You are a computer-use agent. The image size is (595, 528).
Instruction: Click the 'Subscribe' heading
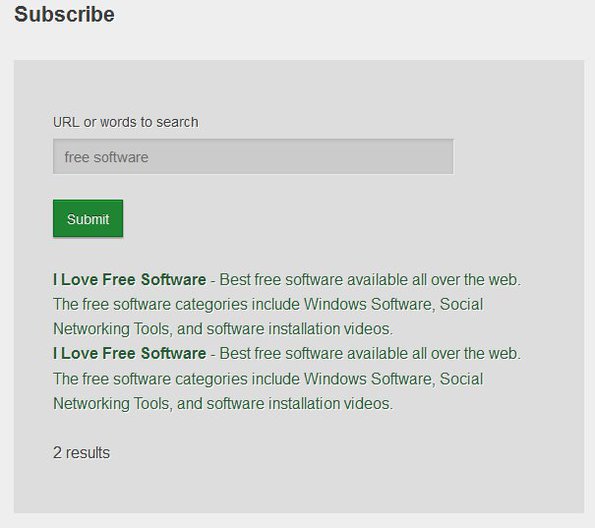(65, 15)
